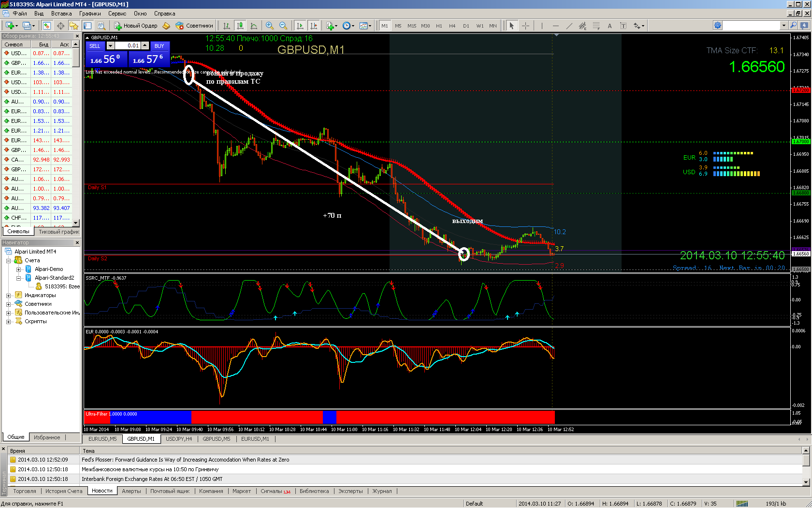
Task: Zoom in on the chart
Action: point(270,26)
